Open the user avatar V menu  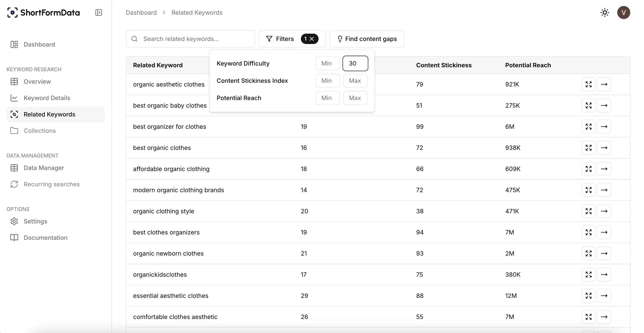(x=624, y=13)
